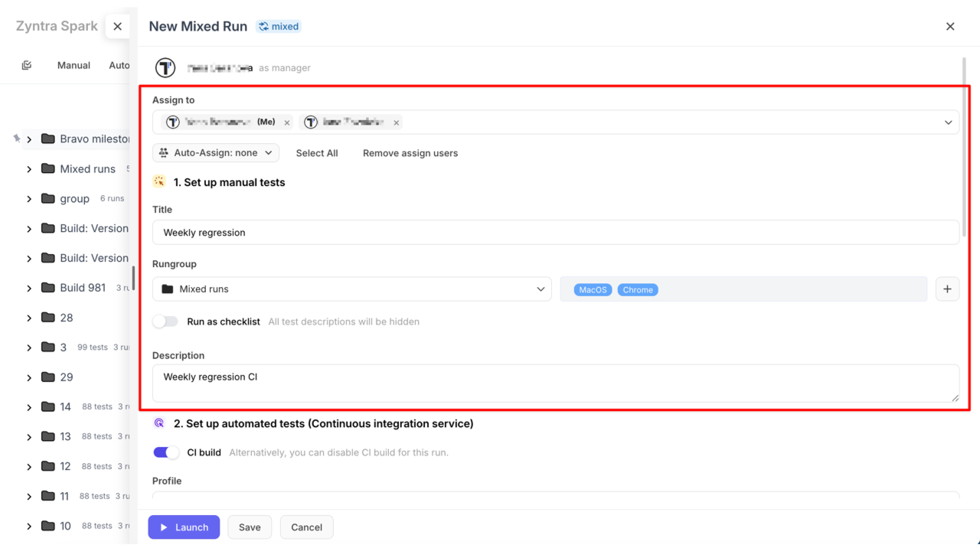
Task: Open the Auto-Assign dropdown
Action: point(216,153)
